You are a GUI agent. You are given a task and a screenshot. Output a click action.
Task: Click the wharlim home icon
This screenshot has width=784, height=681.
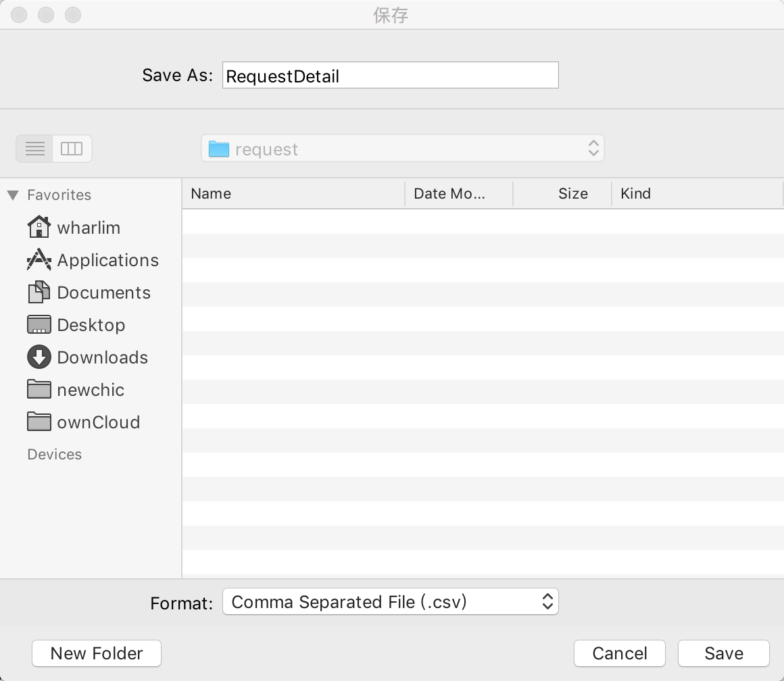pyautogui.click(x=39, y=227)
